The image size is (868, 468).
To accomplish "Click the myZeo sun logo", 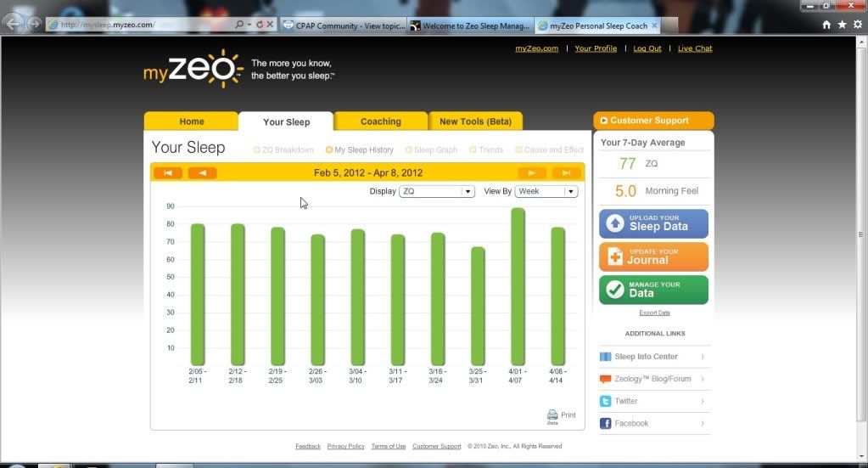I will 193,68.
